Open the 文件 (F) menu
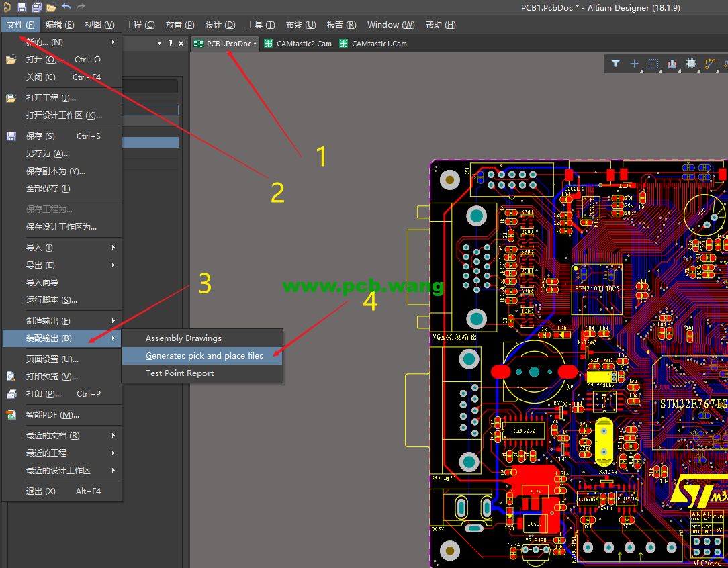 coord(20,25)
